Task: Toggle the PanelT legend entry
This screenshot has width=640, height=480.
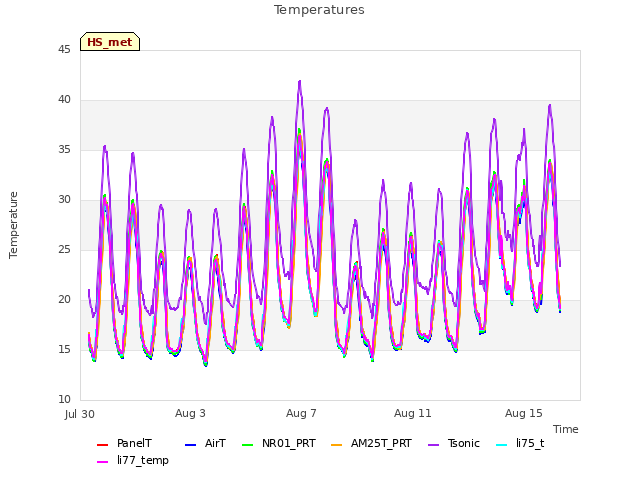Action: pos(124,444)
